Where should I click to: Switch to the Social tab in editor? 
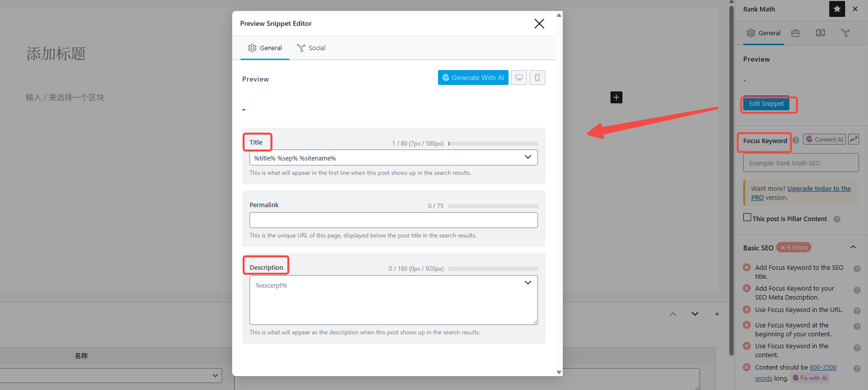pos(311,48)
